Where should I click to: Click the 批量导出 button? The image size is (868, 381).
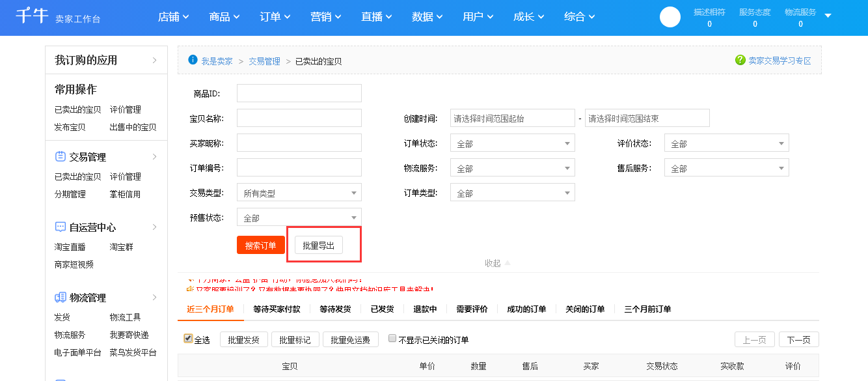pos(319,245)
